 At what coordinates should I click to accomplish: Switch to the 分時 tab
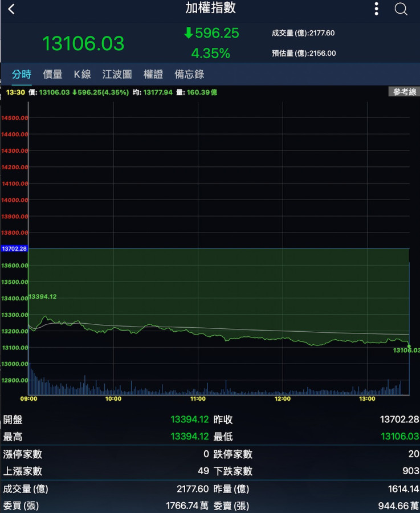(22, 74)
